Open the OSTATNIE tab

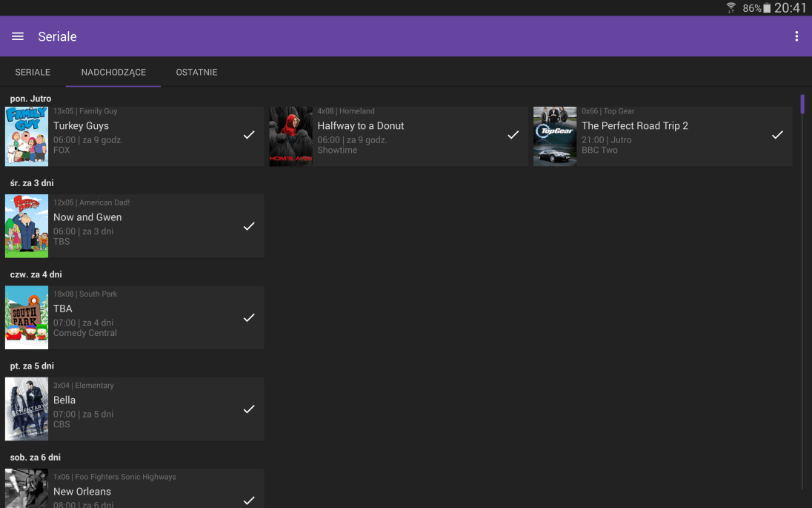tap(196, 72)
